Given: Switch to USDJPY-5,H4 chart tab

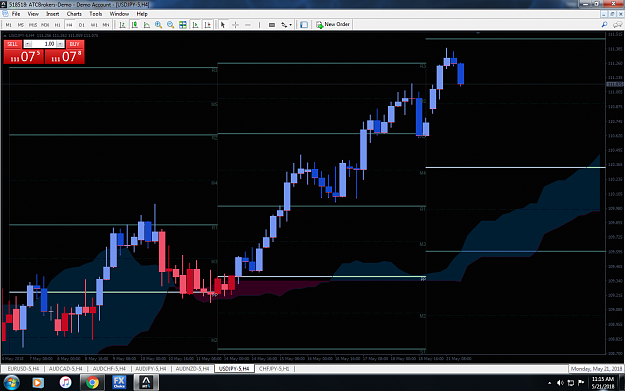Looking at the screenshot, I should 234,369.
